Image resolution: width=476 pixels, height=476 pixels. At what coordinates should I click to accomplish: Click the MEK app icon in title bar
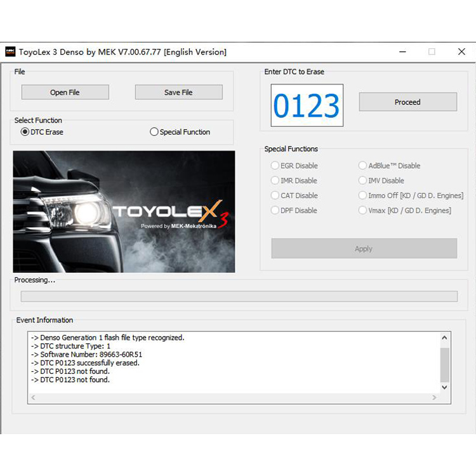point(10,51)
